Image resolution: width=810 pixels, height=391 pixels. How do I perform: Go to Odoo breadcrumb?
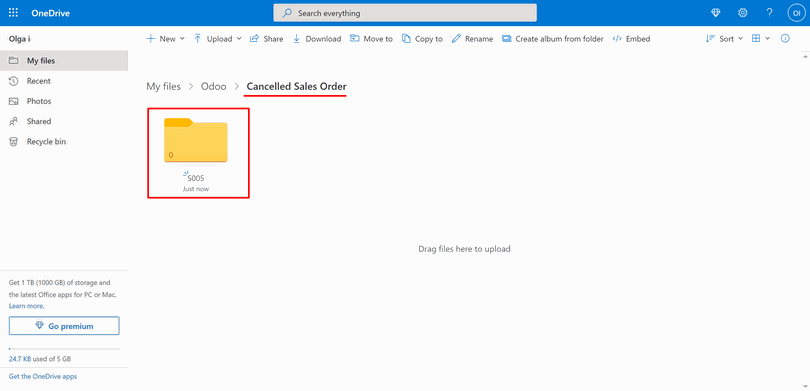[213, 87]
